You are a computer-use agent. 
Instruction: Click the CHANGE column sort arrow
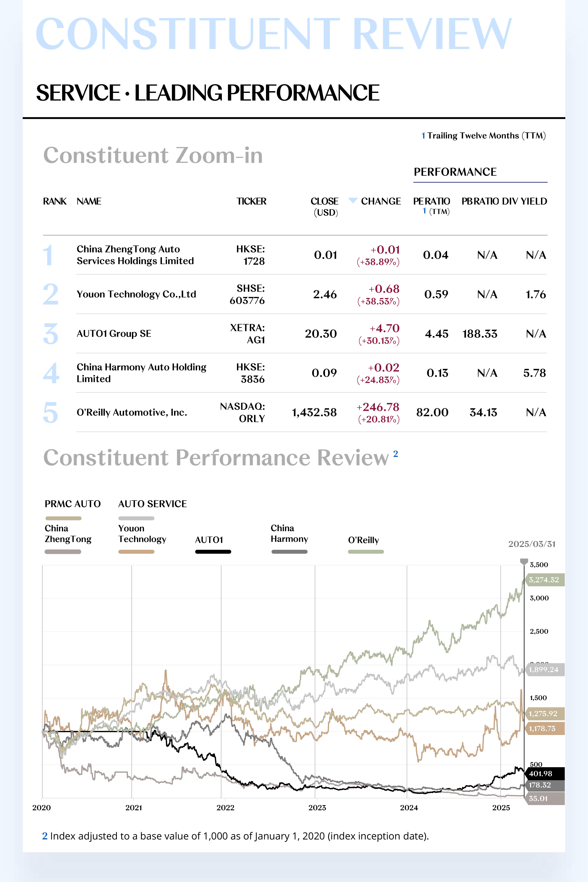pyautogui.click(x=352, y=200)
